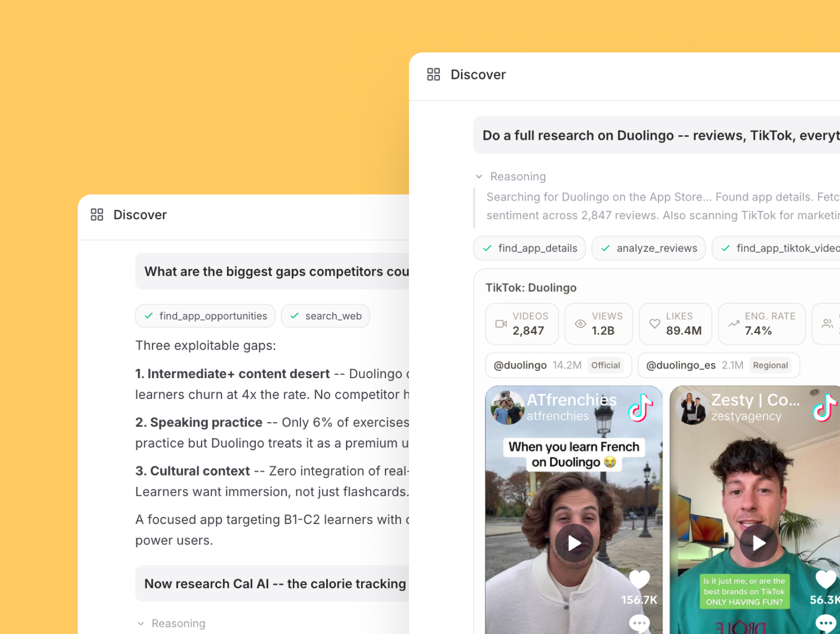Image resolution: width=840 pixels, height=634 pixels.
Task: Click the camera icon on the VIDEOS metric card
Action: coord(501,323)
